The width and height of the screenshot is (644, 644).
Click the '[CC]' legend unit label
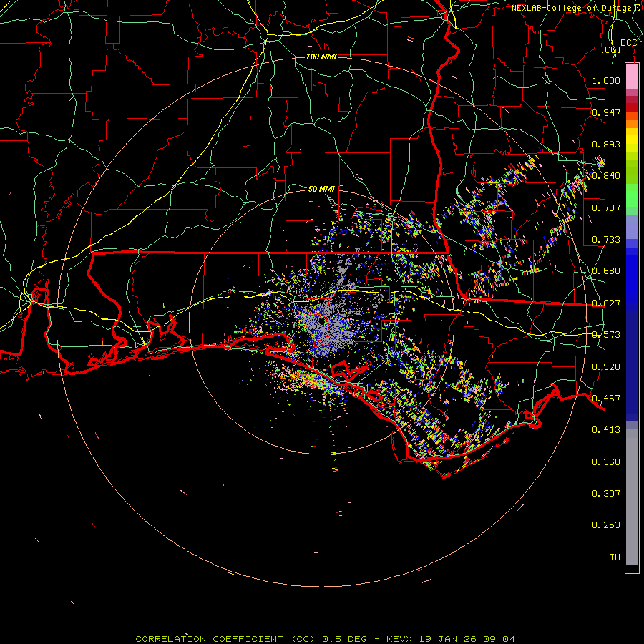(x=611, y=49)
